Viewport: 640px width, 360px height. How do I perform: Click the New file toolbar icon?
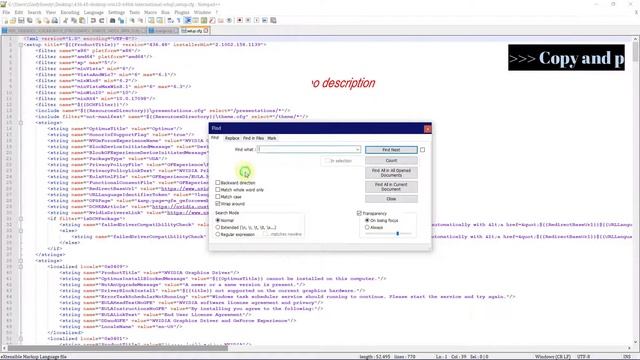coord(6,20)
